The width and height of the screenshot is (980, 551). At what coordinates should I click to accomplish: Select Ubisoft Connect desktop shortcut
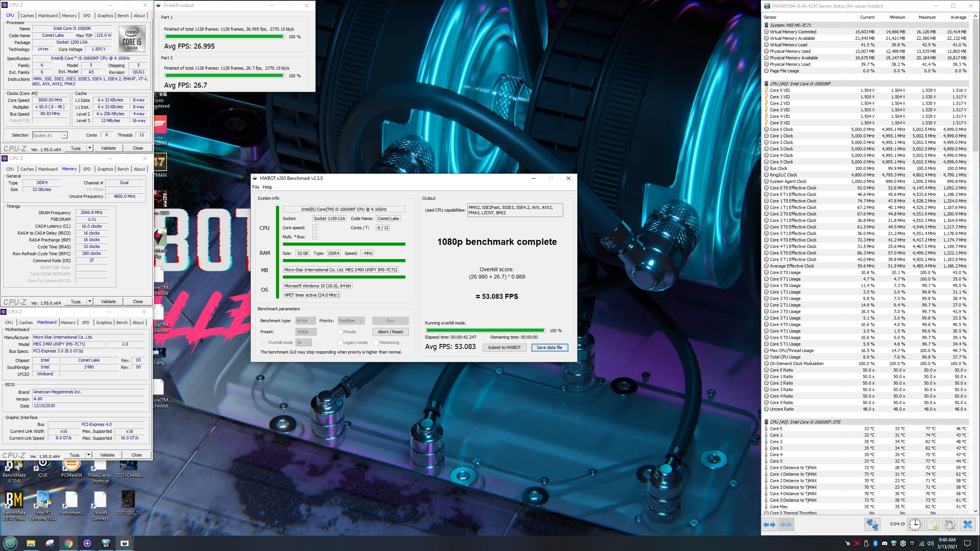click(100, 505)
